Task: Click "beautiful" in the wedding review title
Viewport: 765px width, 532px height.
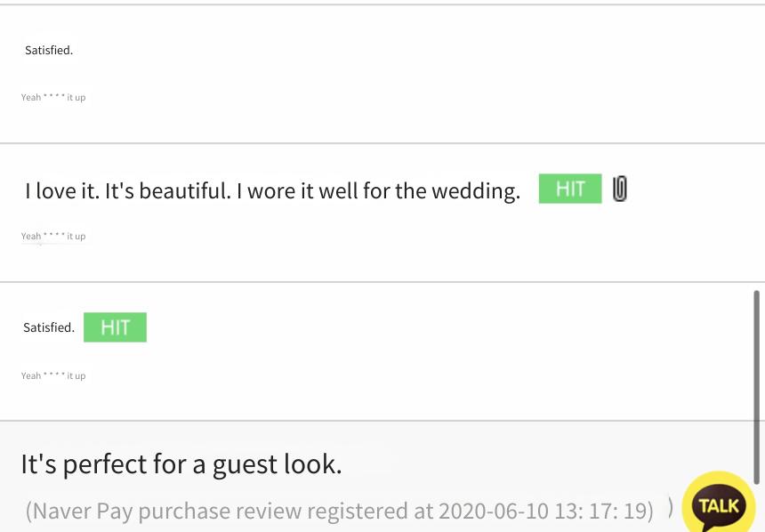Action: 185,190
